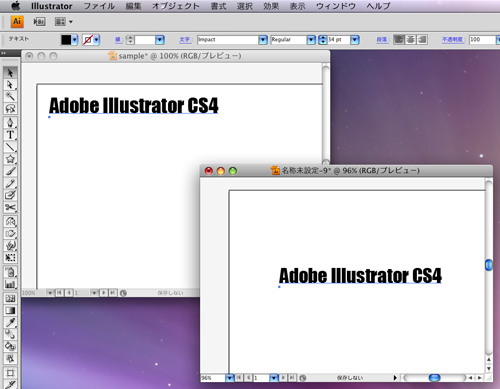Select the Scissors tool

[x=10, y=207]
